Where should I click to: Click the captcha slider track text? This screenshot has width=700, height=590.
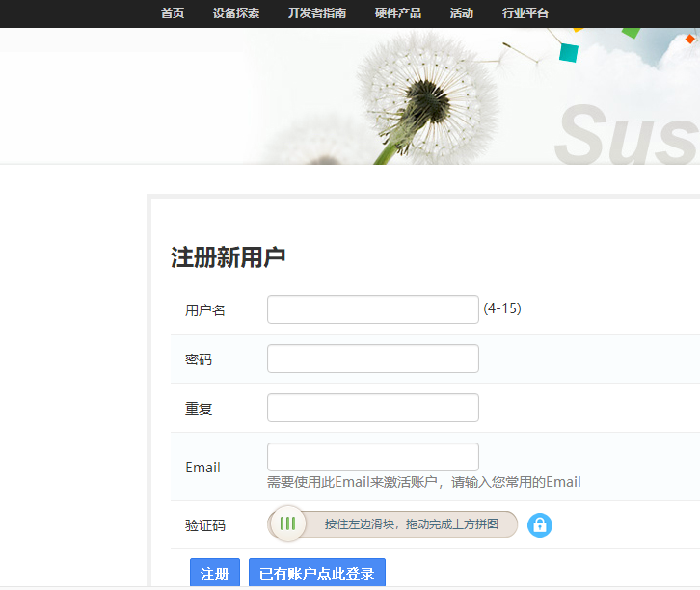tap(411, 523)
